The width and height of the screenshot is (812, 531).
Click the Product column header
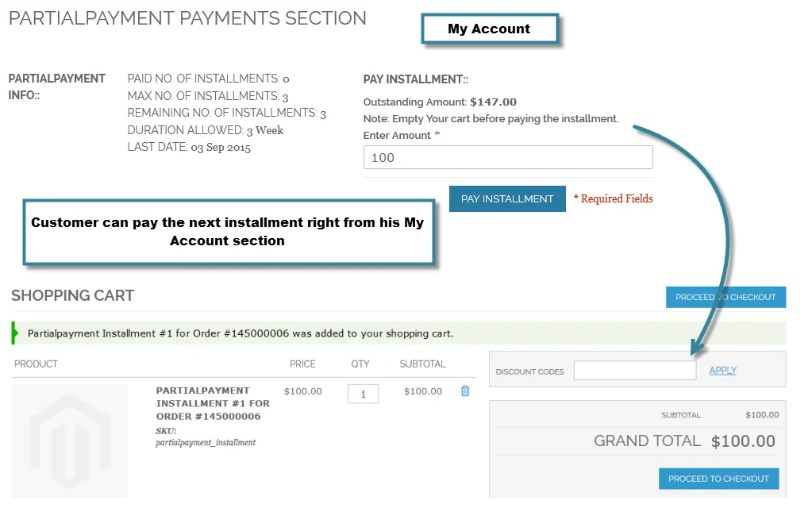36,364
